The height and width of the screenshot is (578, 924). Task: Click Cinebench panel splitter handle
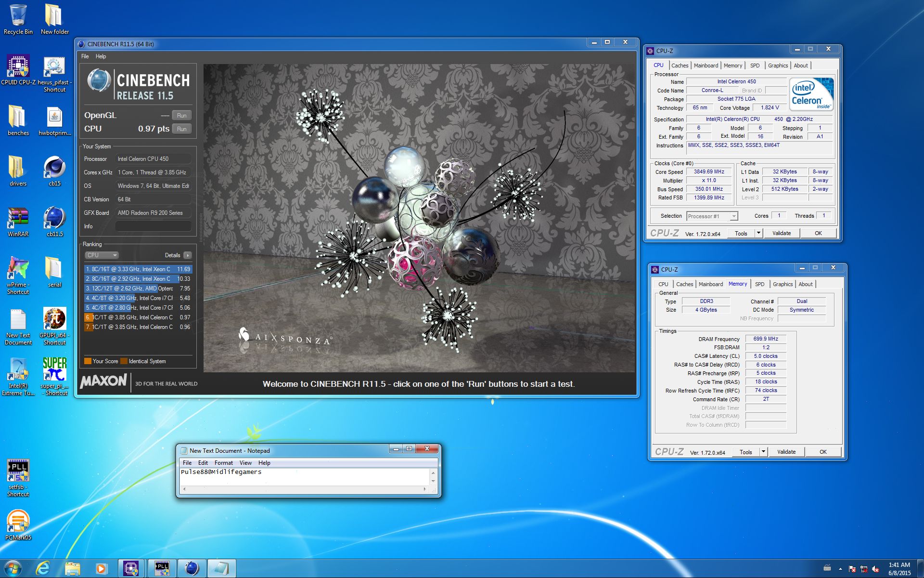tap(200, 229)
